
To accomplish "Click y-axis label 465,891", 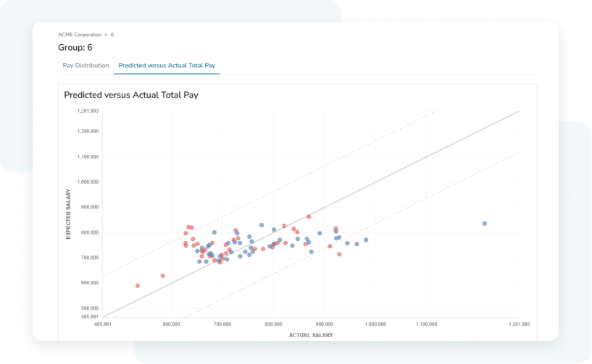I will (x=90, y=316).
